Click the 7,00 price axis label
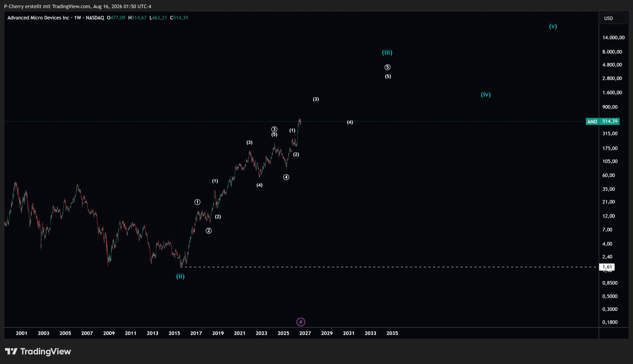Image resolution: width=633 pixels, height=364 pixels. [608, 229]
